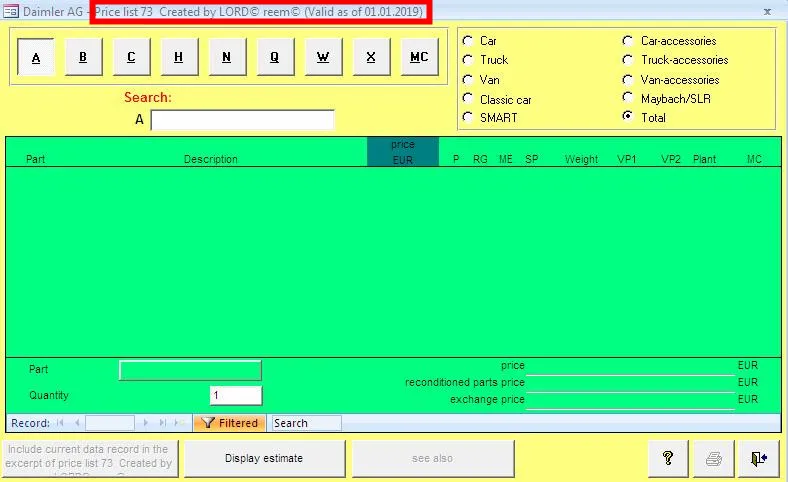Select the H letter tab button
Viewport: 788px width, 482px height.
coord(179,57)
